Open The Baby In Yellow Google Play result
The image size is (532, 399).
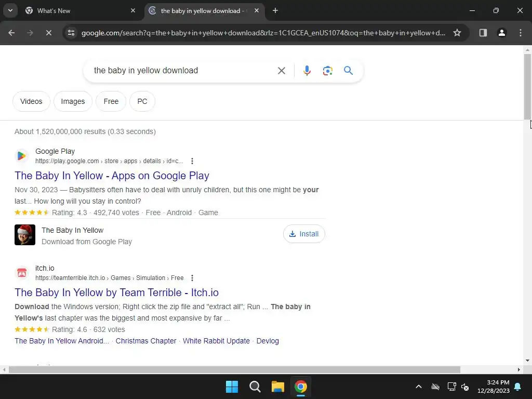112,176
